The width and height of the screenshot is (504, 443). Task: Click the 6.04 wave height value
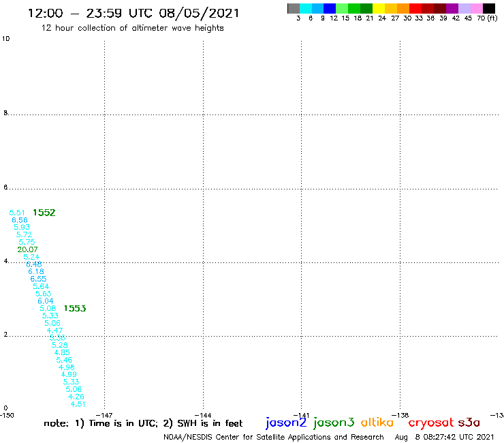point(46,301)
